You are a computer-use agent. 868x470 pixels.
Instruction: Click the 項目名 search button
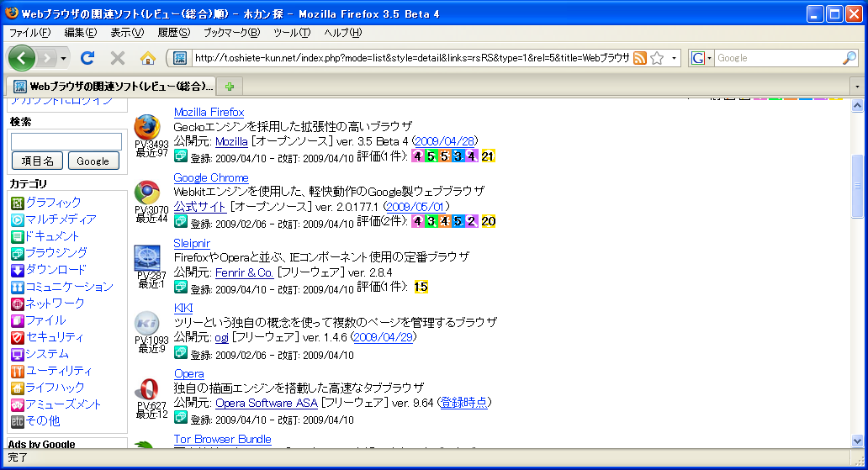pyautogui.click(x=37, y=161)
